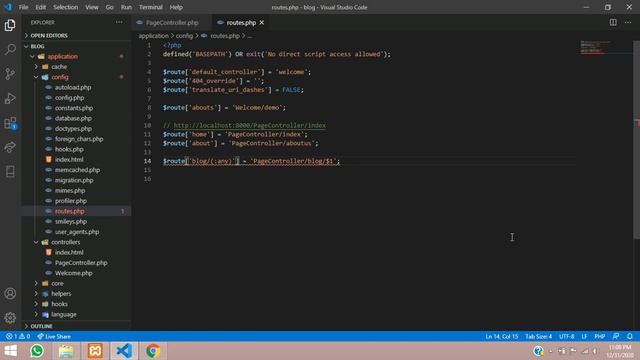
Task: Open the localhost PageController/index link
Action: [250, 125]
